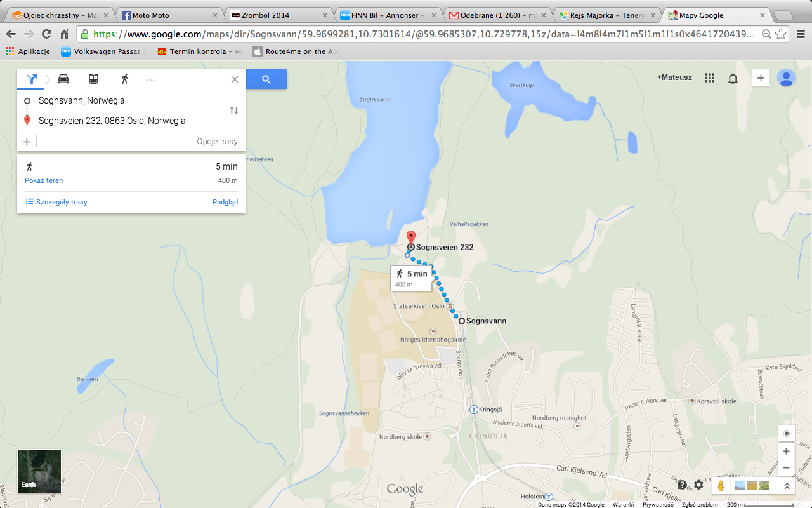Zoom in on the map
Viewport: 812px width, 508px height.
[x=786, y=451]
